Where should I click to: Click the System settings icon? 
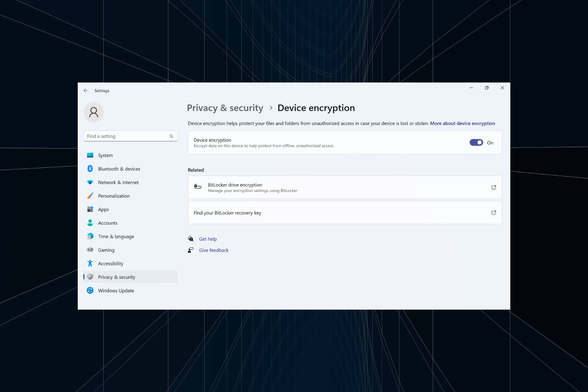[91, 155]
